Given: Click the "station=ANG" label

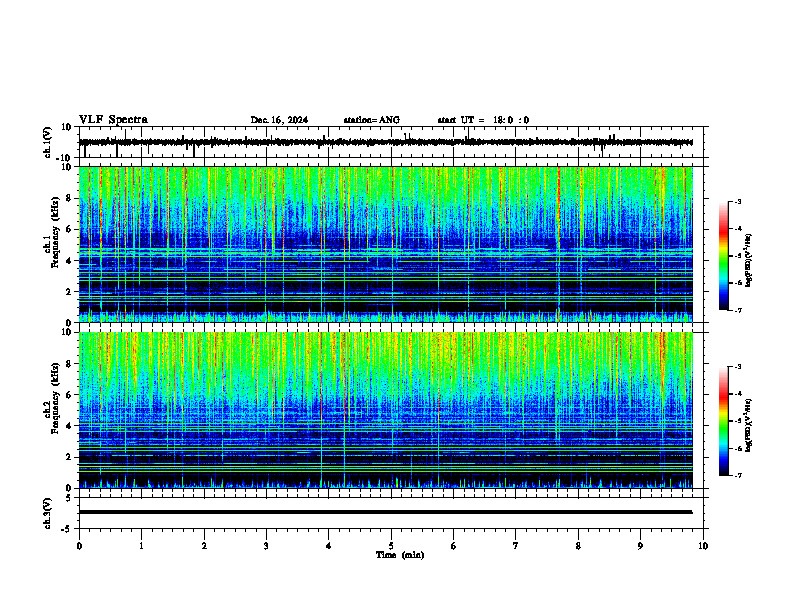Looking at the screenshot, I should (x=372, y=120).
